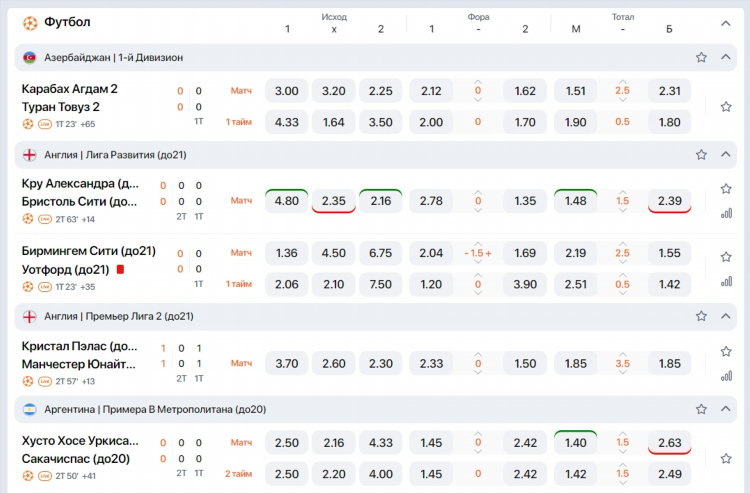Open statistics chart for Кру Александра match
750x493 pixels.
(x=726, y=213)
